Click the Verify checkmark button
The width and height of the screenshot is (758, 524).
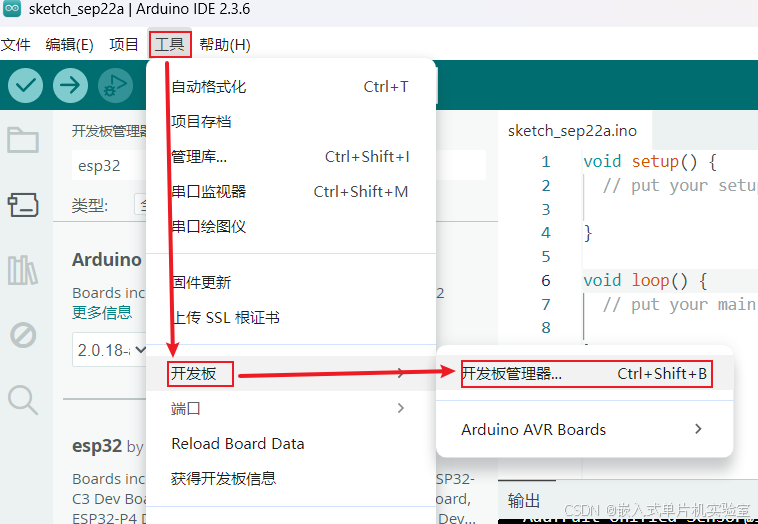25,86
